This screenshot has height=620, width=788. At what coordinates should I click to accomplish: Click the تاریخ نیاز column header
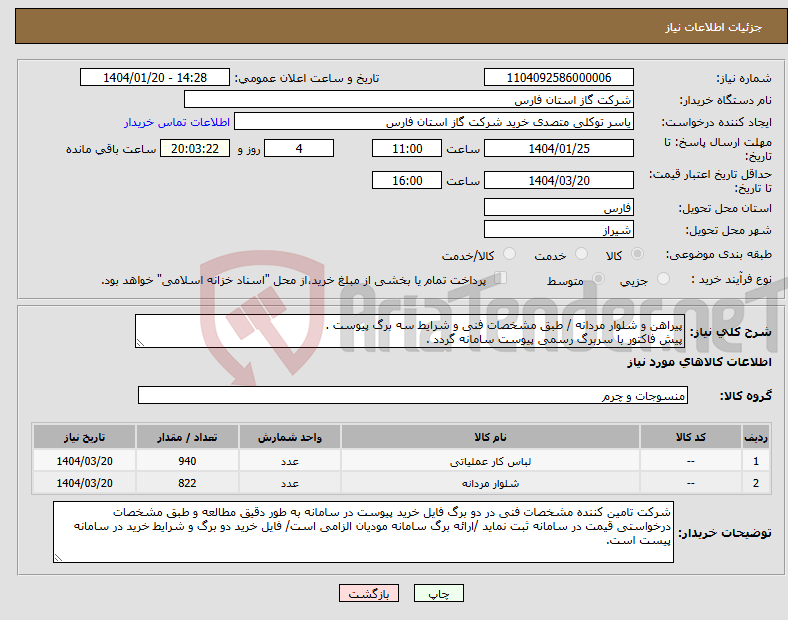click(x=84, y=437)
